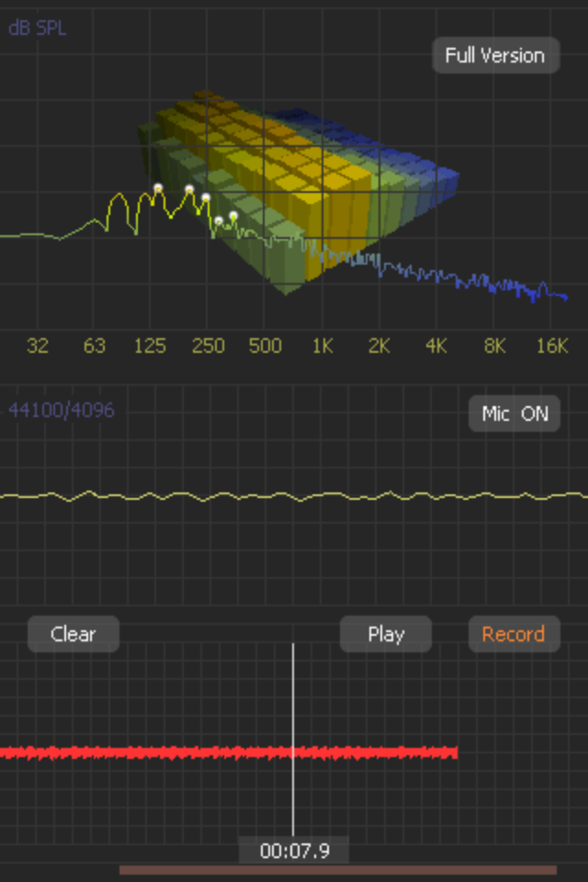Screen dimensions: 588x882
Task: Click the 44100/4096 sample rate label
Action: tap(62, 410)
